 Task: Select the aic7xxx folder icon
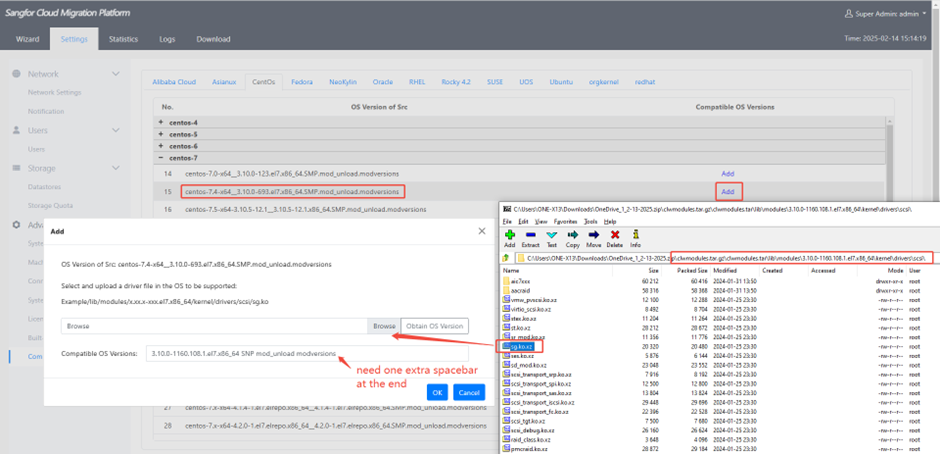tap(507, 280)
